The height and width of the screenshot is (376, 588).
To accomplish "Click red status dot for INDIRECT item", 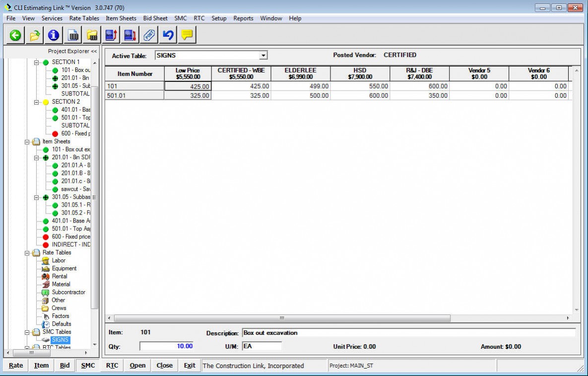I will click(x=45, y=245).
